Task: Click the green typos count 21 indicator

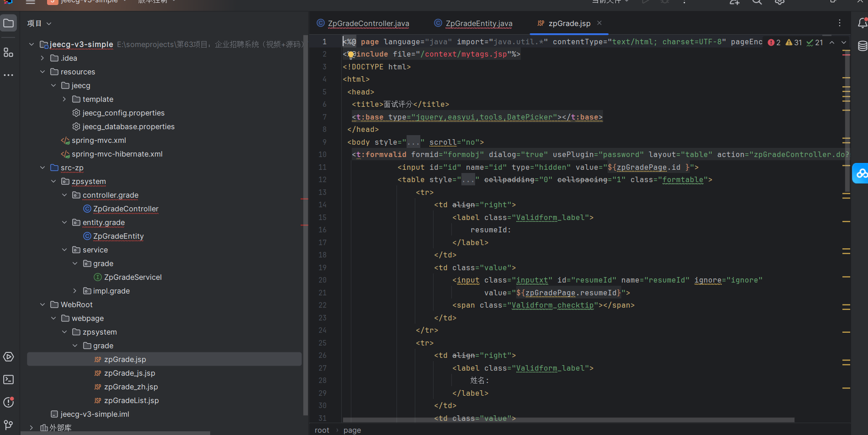Action: (815, 42)
